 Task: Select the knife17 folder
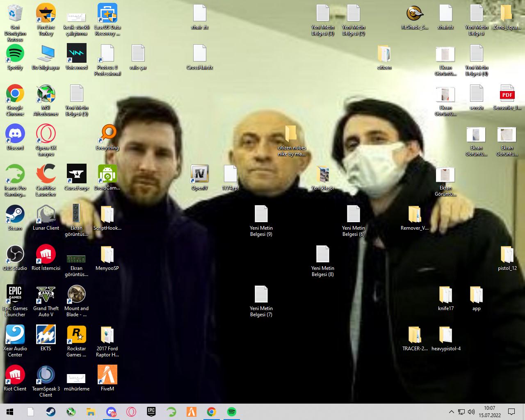point(446,298)
